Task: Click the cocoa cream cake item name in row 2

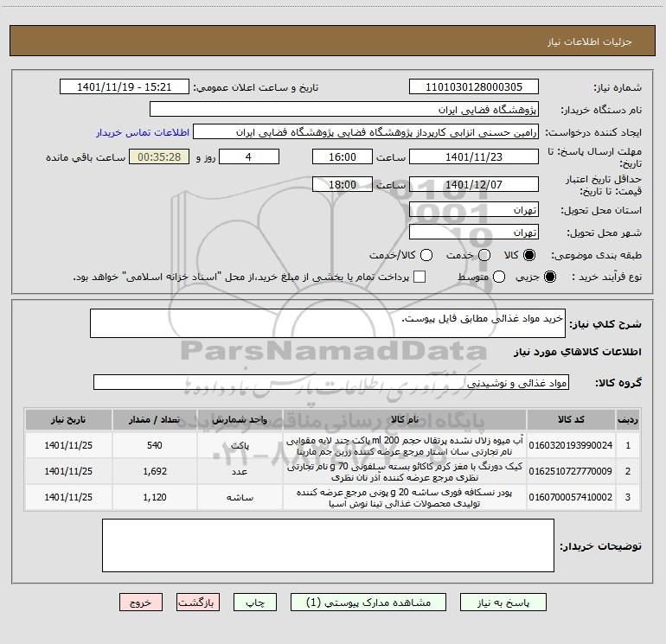Action: (405, 471)
